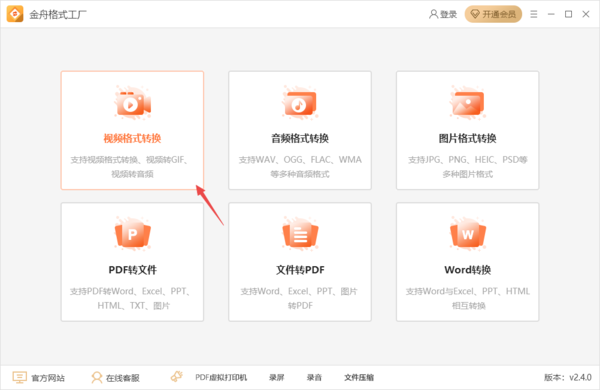600x390 pixels.
Task: Click description 支持PDF转Word、Excel、PPT
Action: [x=130, y=291]
